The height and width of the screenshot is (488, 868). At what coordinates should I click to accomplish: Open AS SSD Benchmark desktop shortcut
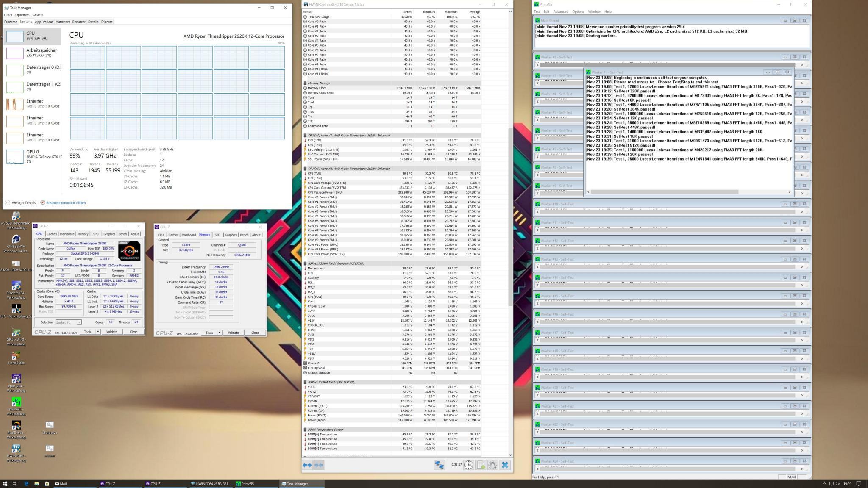[x=16, y=220]
